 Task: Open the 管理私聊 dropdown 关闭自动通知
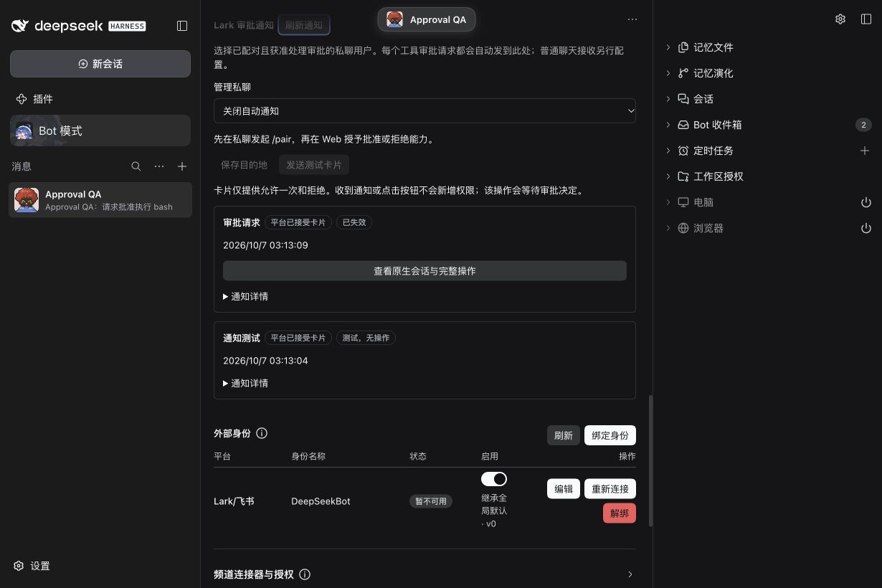click(425, 111)
